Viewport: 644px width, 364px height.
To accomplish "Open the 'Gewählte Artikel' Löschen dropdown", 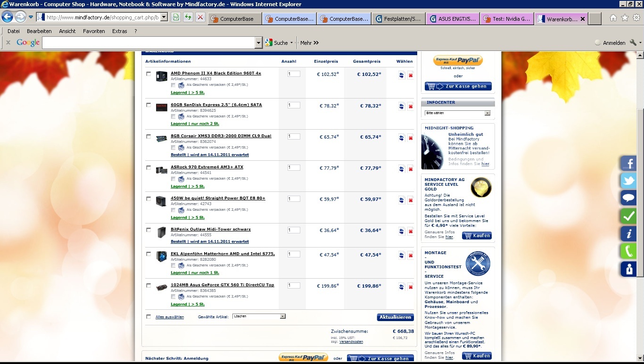I will [259, 316].
